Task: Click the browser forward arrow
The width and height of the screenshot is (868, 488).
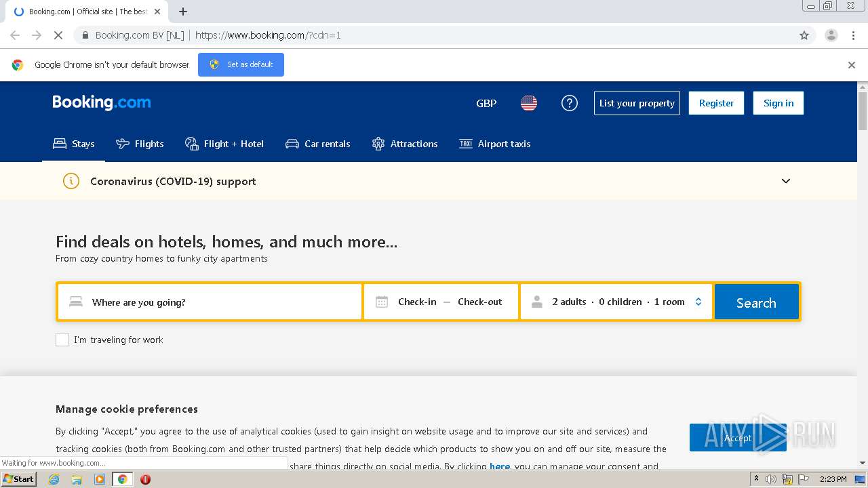Action: click(37, 35)
